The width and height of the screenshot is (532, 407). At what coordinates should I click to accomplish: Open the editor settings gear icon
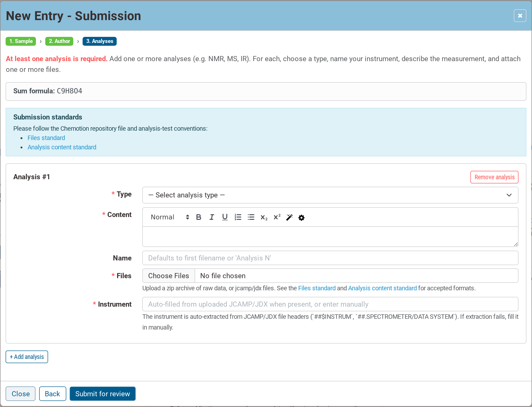point(301,218)
